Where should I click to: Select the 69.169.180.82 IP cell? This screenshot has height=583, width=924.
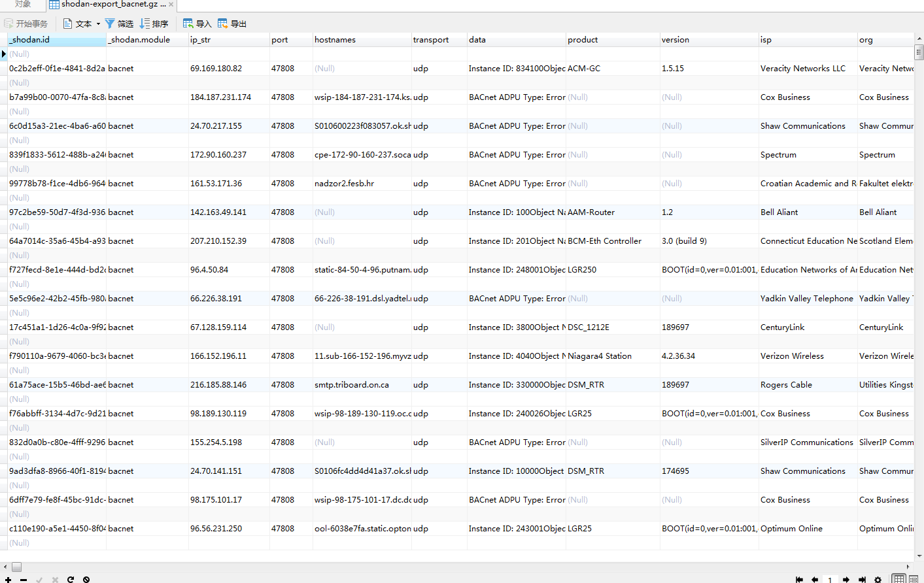229,69
